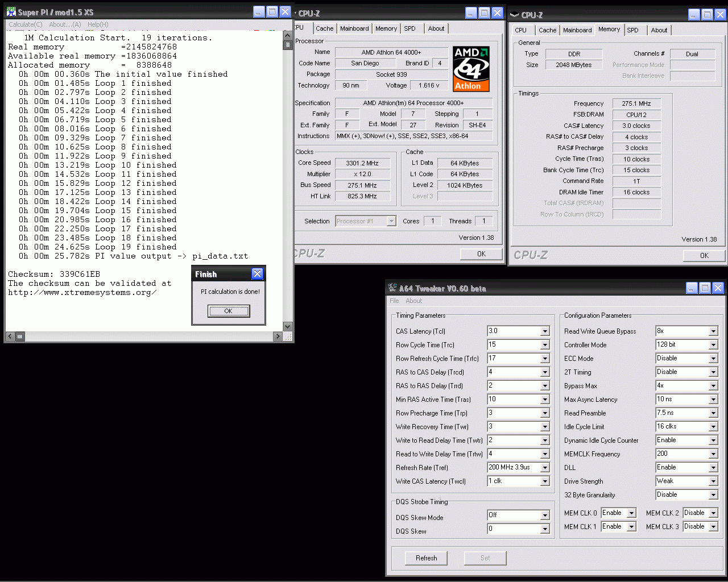Viewport: 728px width, 582px height.
Task: Expand Min RAS Active Time (Tras) dropdown
Action: (544, 400)
